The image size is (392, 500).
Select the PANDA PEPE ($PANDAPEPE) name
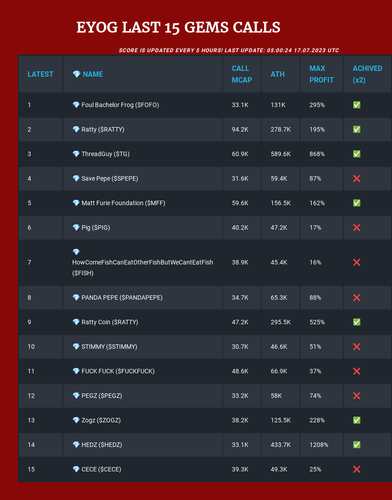pos(122,297)
